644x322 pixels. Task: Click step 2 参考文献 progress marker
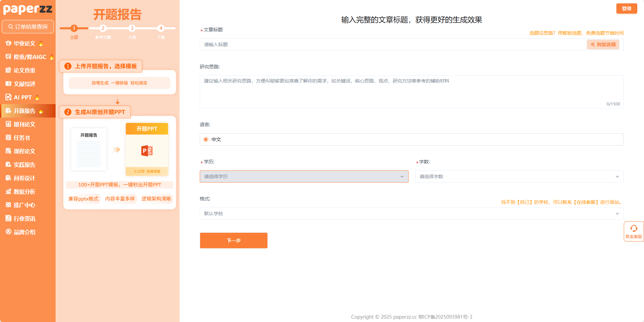coord(103,28)
